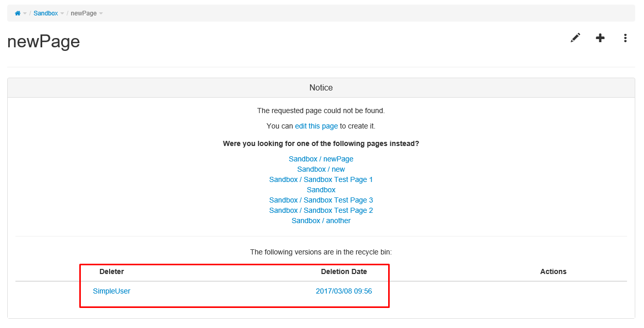Screen dimensions: 644x328
Task: Expand the dropdown arrow after Sandbox breadcrumb
Action: click(62, 14)
